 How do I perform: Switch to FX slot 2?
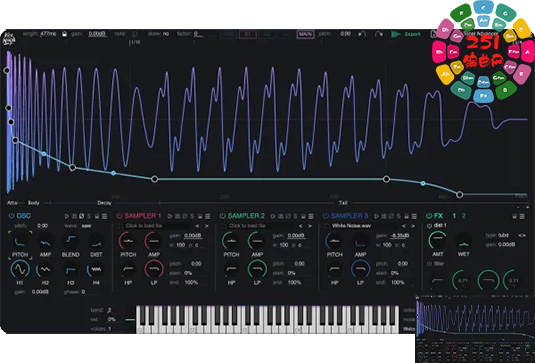click(463, 216)
